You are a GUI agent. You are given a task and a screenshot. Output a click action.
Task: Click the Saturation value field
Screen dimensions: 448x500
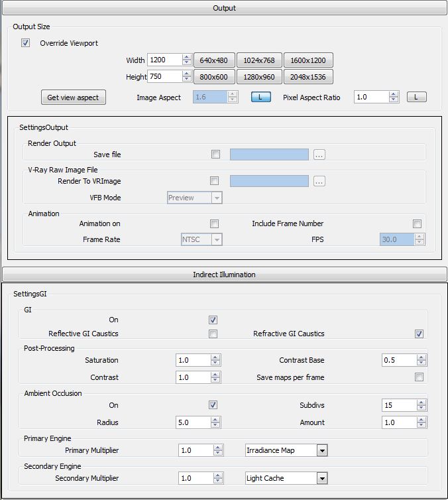click(x=193, y=360)
